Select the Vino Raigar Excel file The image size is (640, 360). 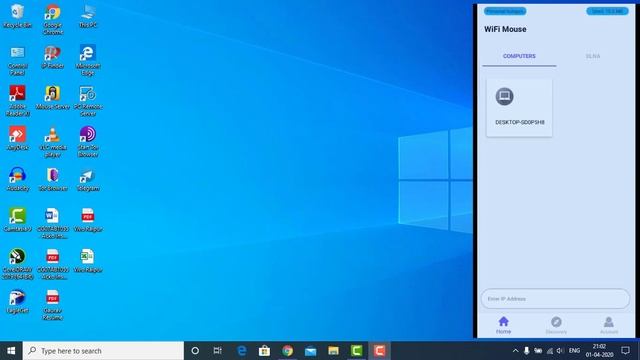(x=88, y=261)
